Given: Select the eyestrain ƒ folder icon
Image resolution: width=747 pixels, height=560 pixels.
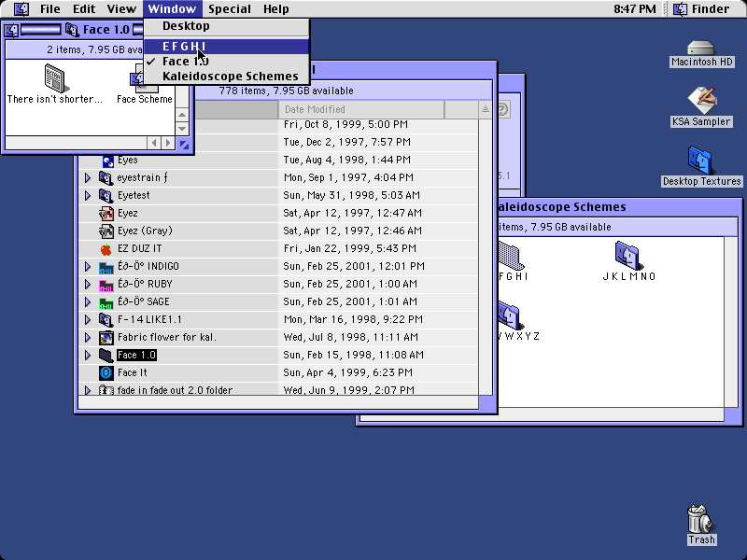Looking at the screenshot, I should point(106,177).
